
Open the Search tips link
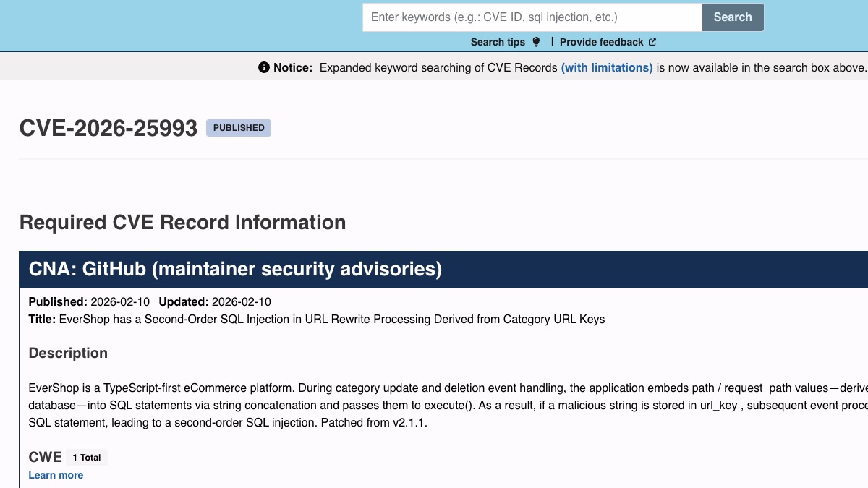tap(498, 42)
